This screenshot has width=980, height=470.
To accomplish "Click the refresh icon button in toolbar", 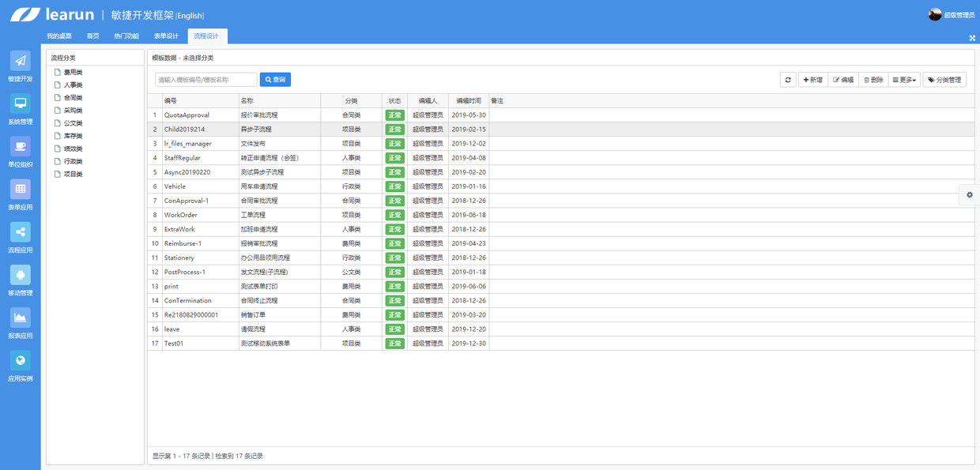I will [788, 80].
